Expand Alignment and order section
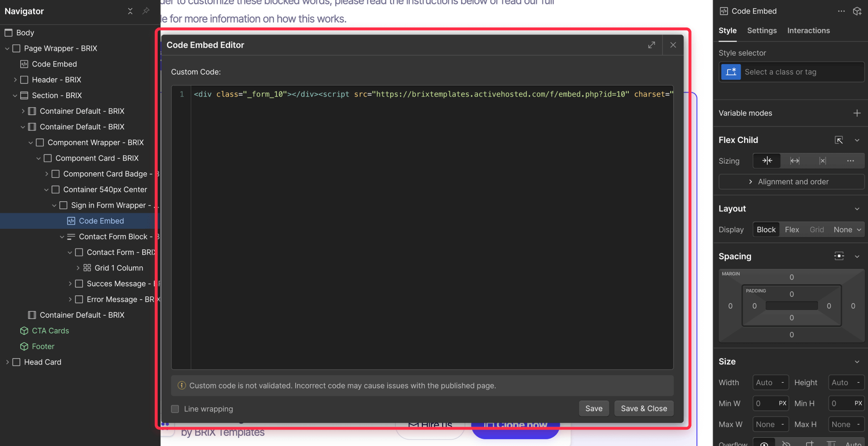 791,181
